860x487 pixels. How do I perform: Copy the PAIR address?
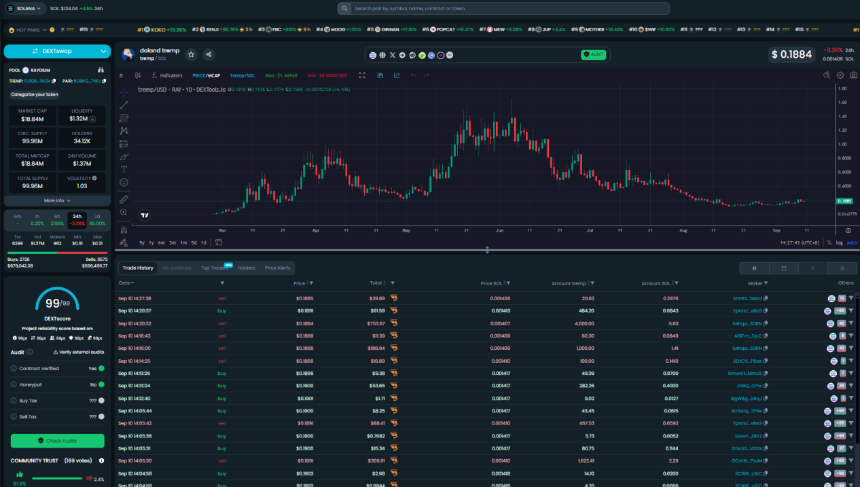104,81
